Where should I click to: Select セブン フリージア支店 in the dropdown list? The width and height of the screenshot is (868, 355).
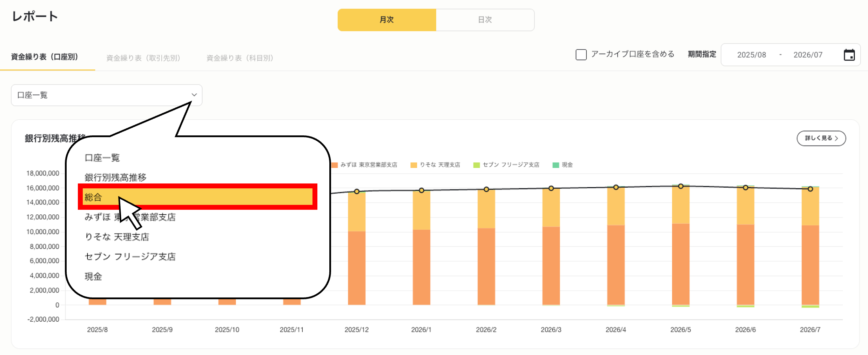[x=130, y=257]
